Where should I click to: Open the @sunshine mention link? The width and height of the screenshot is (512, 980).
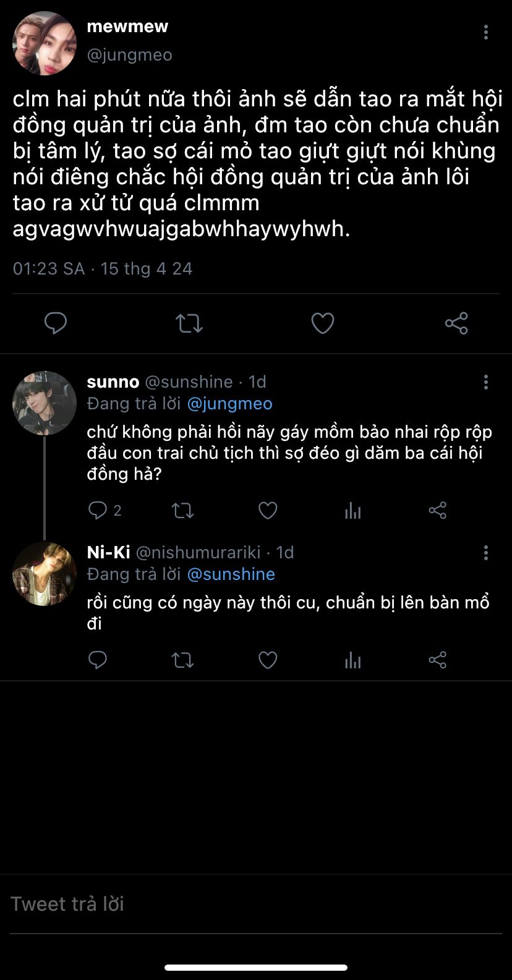coord(231,574)
